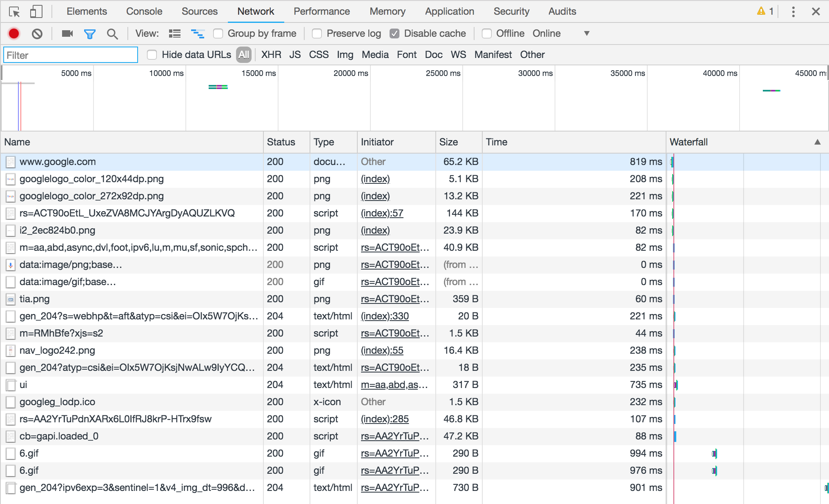Filter requests by JS
This screenshot has height=504, width=829.
(295, 55)
